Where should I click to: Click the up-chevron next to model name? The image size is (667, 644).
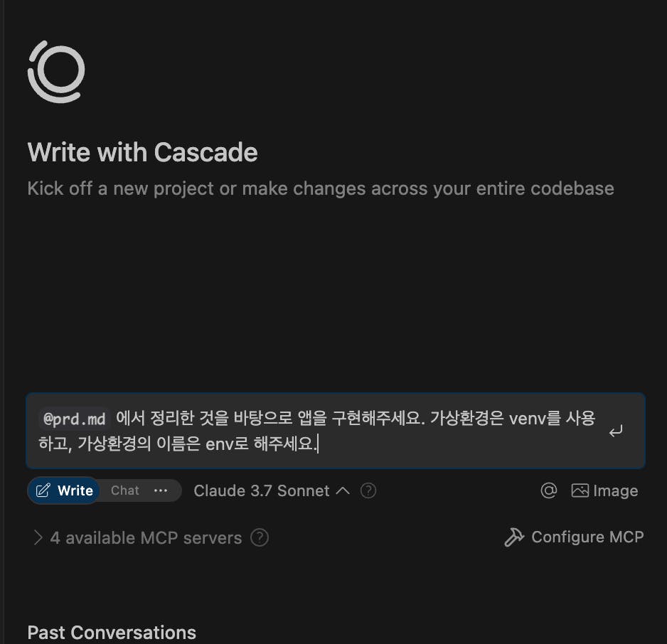click(343, 490)
